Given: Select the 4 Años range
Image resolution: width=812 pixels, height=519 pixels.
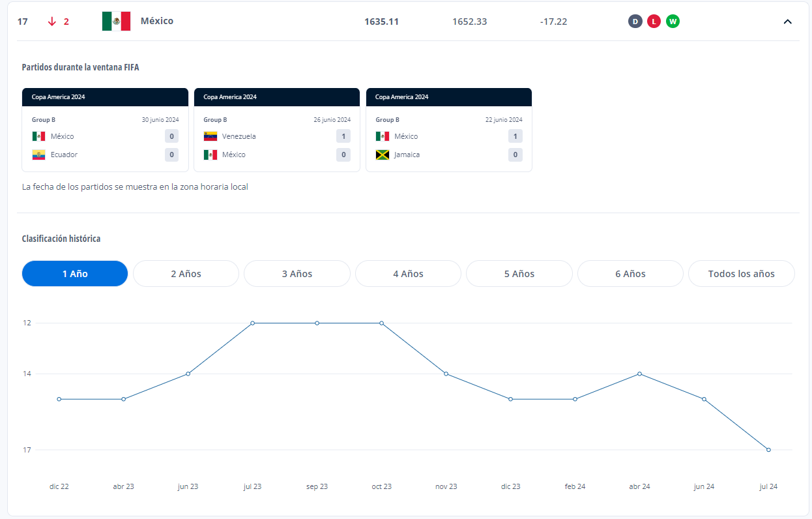Looking at the screenshot, I should (x=408, y=274).
